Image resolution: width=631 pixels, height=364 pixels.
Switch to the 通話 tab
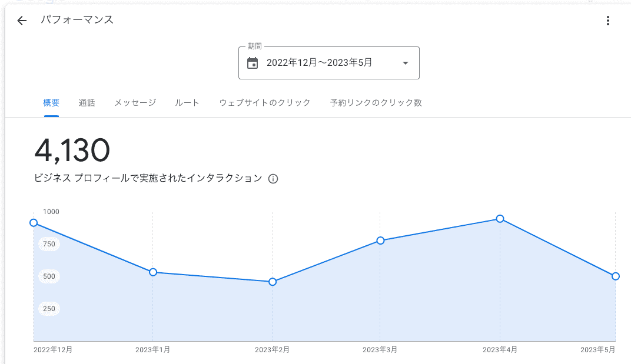click(x=87, y=103)
